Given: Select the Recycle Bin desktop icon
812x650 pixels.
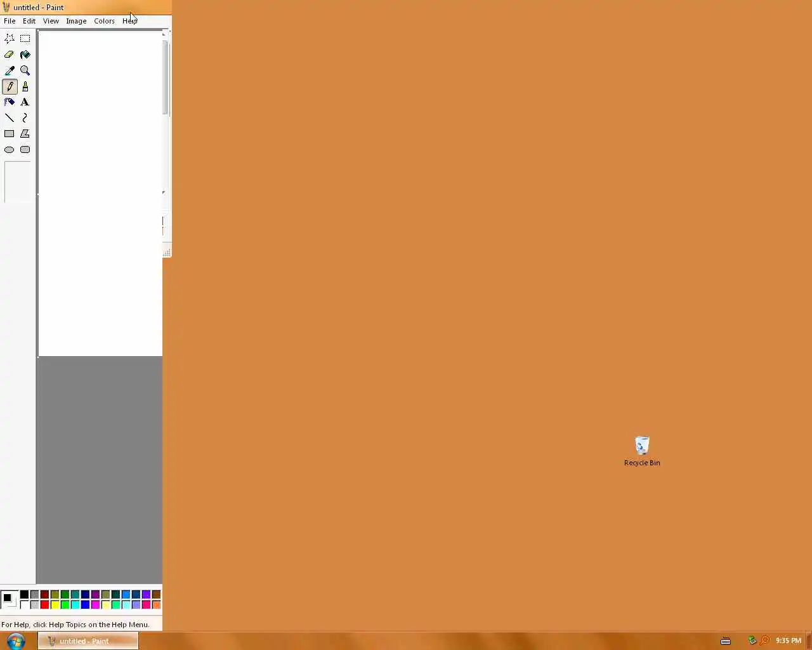Looking at the screenshot, I should 642,451.
